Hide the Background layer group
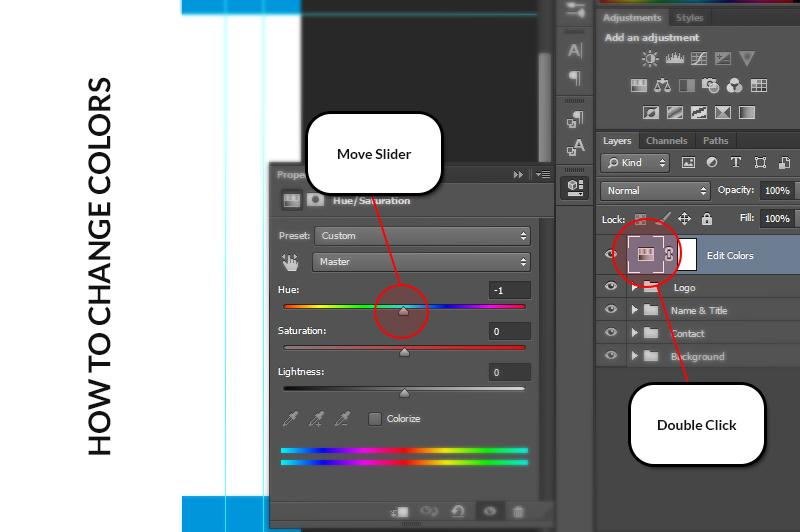The height and width of the screenshot is (532, 800). [611, 356]
